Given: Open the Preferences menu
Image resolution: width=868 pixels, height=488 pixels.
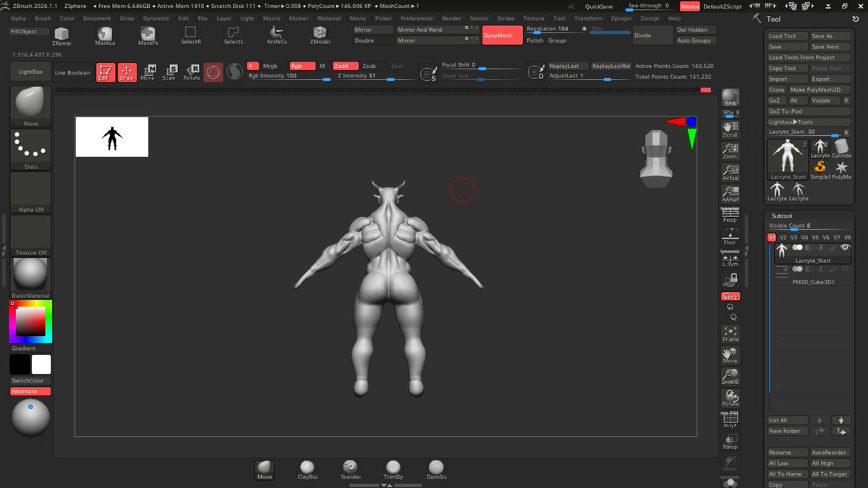Looking at the screenshot, I should point(417,18).
